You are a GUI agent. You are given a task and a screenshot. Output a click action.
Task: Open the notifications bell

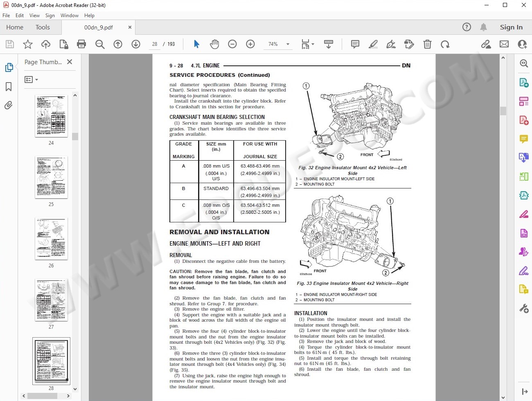(x=483, y=27)
